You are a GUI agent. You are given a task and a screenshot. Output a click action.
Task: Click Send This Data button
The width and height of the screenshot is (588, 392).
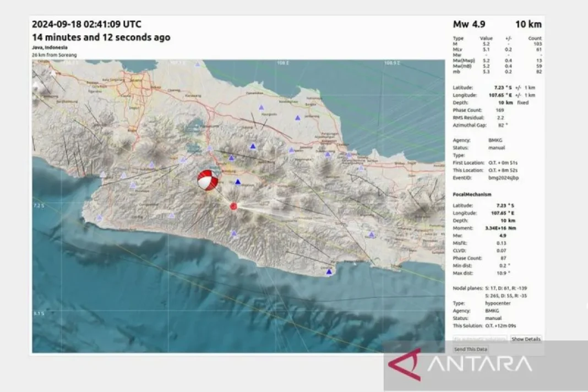pyautogui.click(x=471, y=349)
